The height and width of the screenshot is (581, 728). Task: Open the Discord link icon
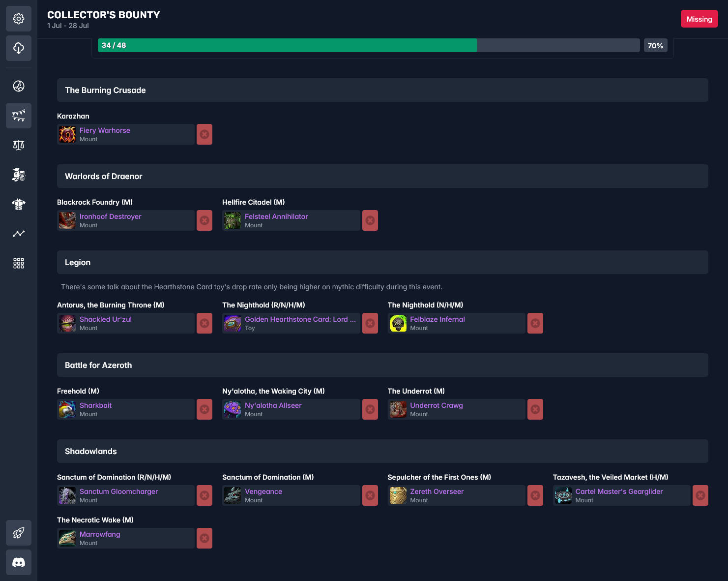click(19, 562)
